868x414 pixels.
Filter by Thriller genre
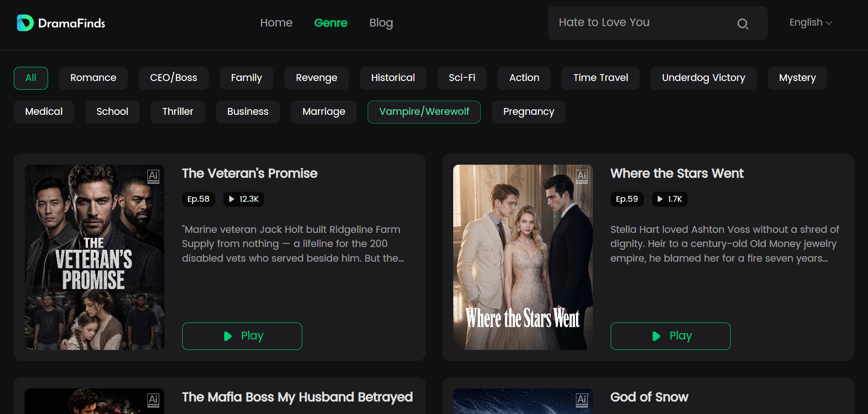click(x=178, y=112)
